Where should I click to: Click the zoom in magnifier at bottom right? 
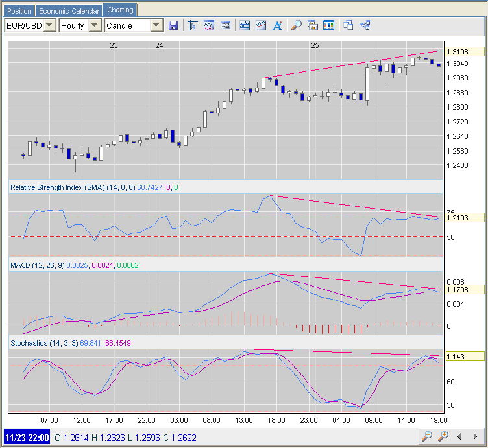coord(443,436)
